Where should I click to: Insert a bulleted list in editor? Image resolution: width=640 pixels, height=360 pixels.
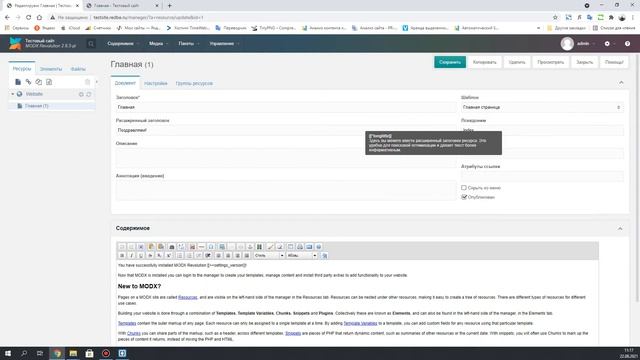click(x=180, y=256)
